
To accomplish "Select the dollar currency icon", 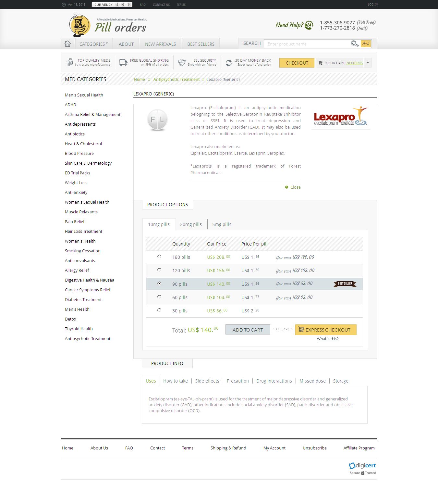I will (x=129, y=5).
